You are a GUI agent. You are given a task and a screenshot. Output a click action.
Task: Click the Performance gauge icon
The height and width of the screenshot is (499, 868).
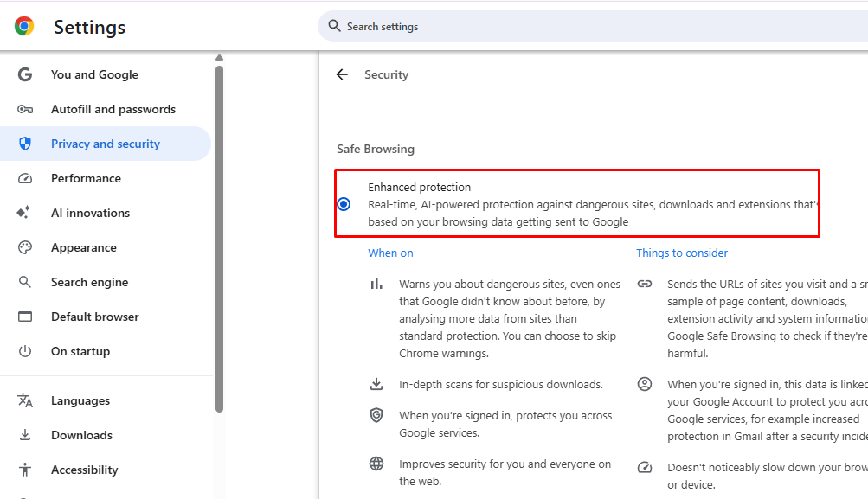click(x=25, y=178)
